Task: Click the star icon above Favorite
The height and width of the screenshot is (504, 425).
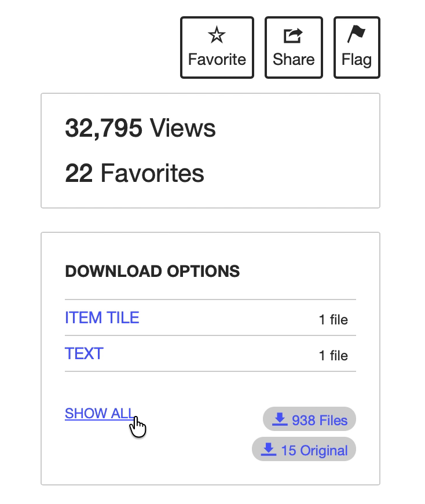Action: [217, 36]
